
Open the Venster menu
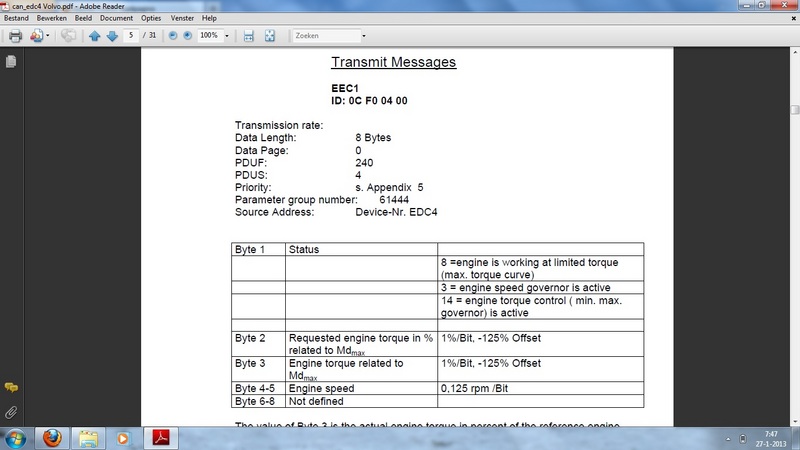click(181, 18)
